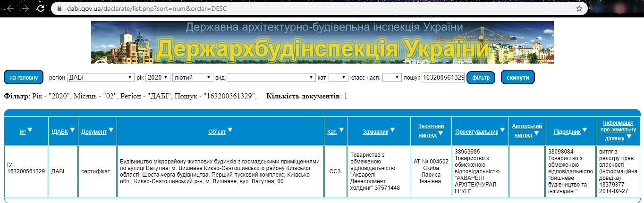Open the month dropdown showing лютий
The width and height of the screenshot is (644, 203).
193,77
